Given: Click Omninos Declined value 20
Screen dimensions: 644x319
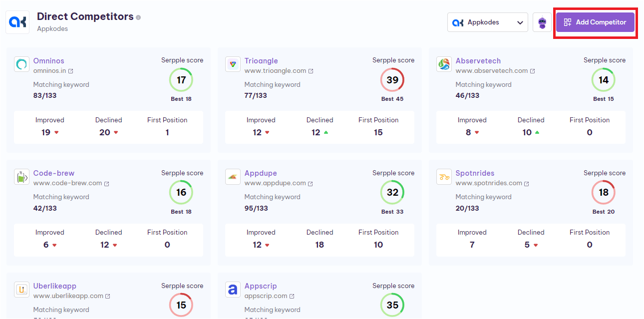Looking at the screenshot, I should point(105,132).
